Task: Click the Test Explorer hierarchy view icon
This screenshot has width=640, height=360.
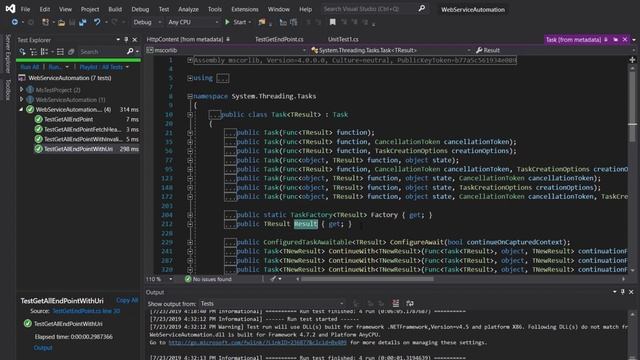Action: point(33,51)
